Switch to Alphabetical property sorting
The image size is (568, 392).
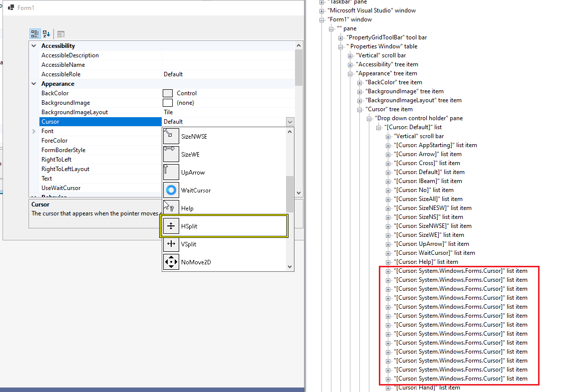click(46, 33)
